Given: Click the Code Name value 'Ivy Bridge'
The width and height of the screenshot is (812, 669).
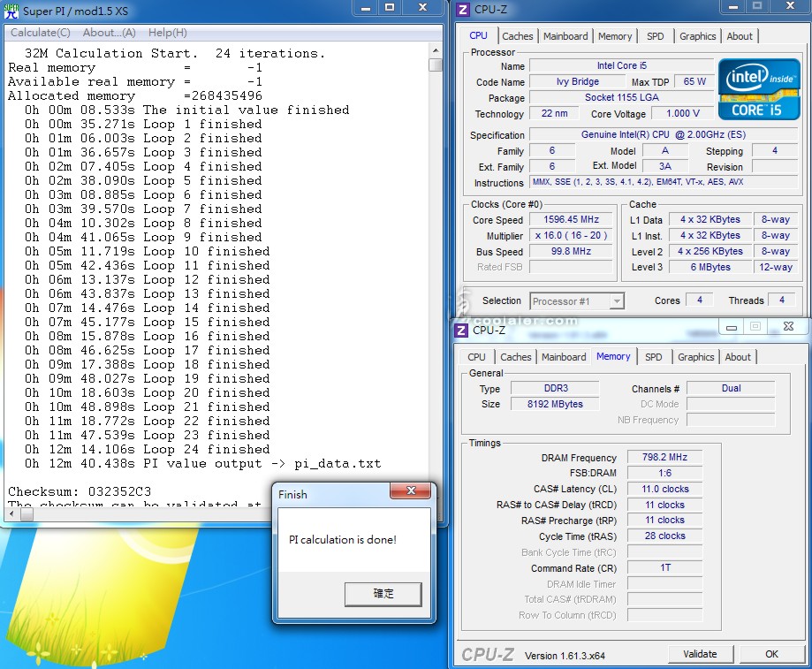Looking at the screenshot, I should coord(577,82).
